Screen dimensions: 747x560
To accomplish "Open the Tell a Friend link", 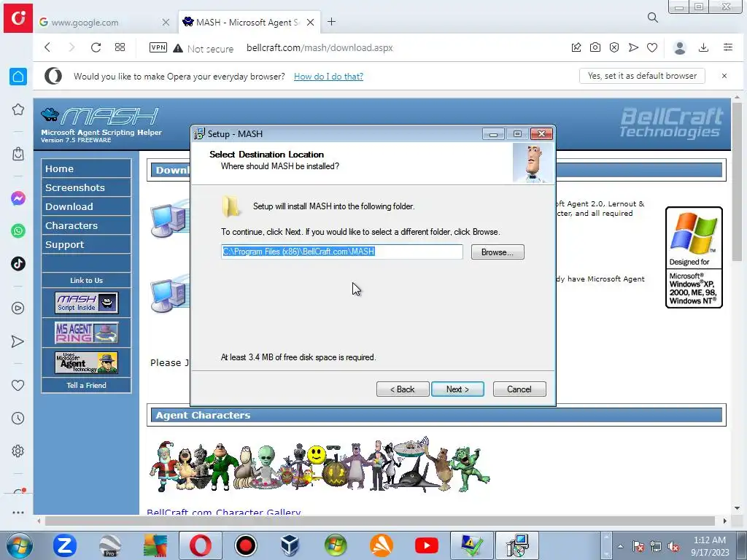I will point(86,385).
